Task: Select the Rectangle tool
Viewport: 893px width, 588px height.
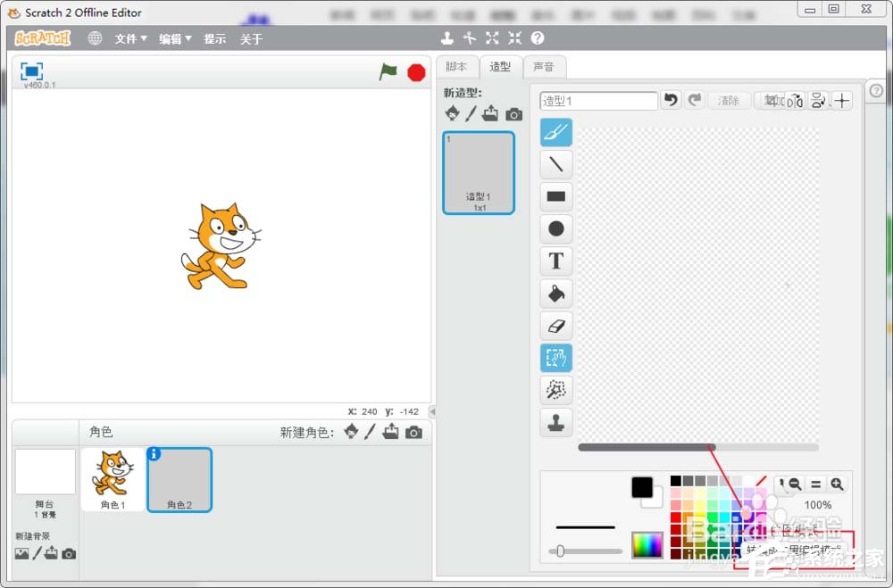Action: pyautogui.click(x=555, y=196)
